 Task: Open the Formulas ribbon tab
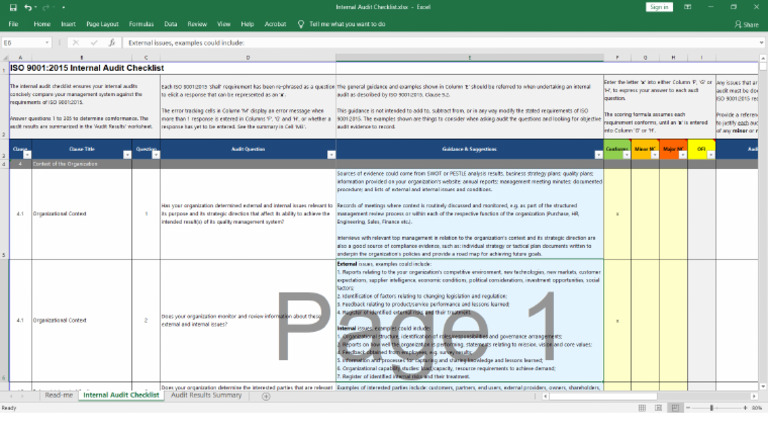coord(141,24)
